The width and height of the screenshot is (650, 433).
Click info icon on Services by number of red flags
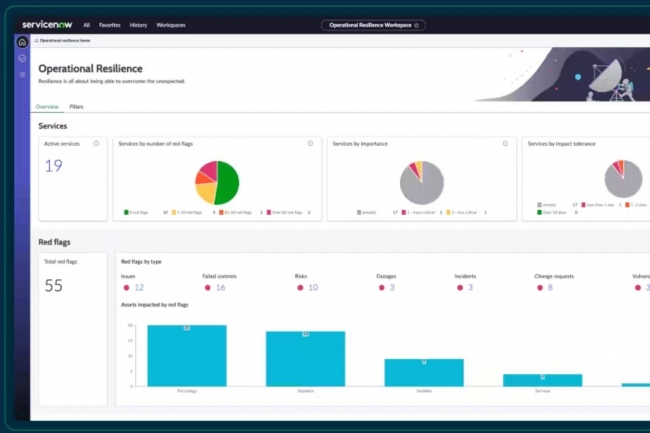[311, 143]
